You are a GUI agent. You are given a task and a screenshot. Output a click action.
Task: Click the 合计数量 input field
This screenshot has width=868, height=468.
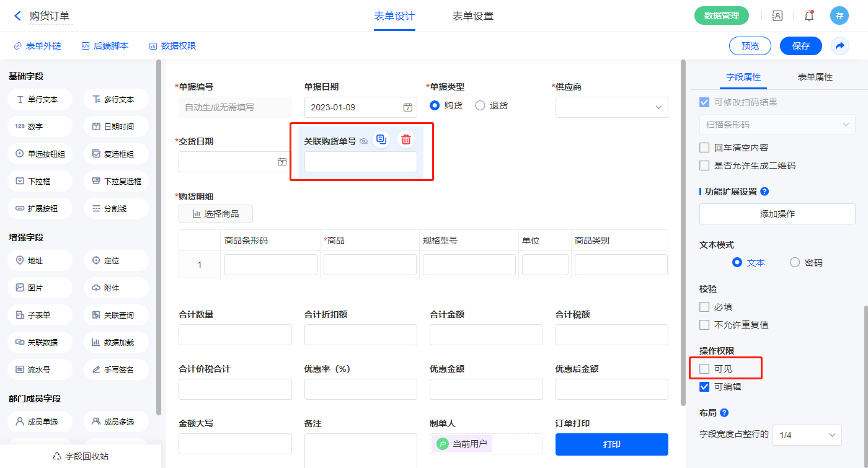click(x=235, y=335)
